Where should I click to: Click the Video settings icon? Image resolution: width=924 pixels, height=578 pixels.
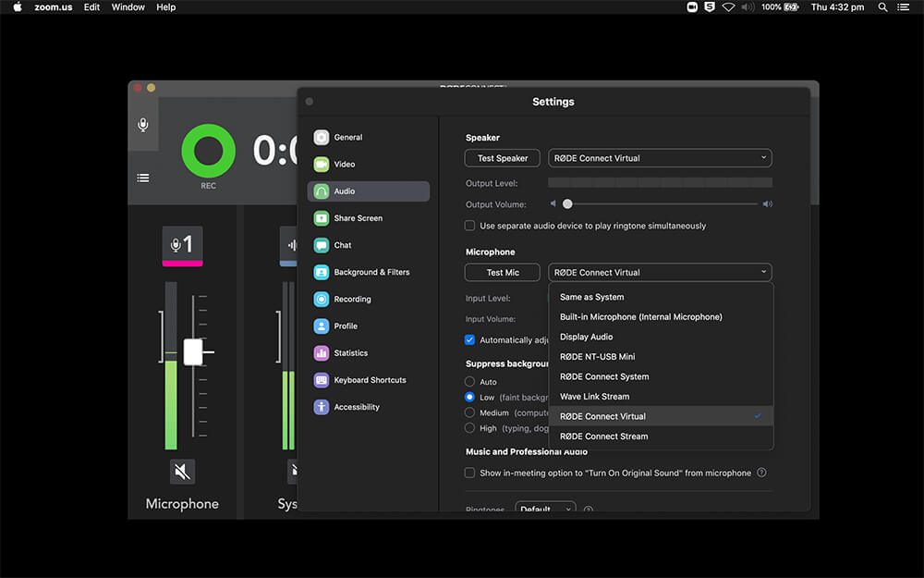click(x=322, y=165)
